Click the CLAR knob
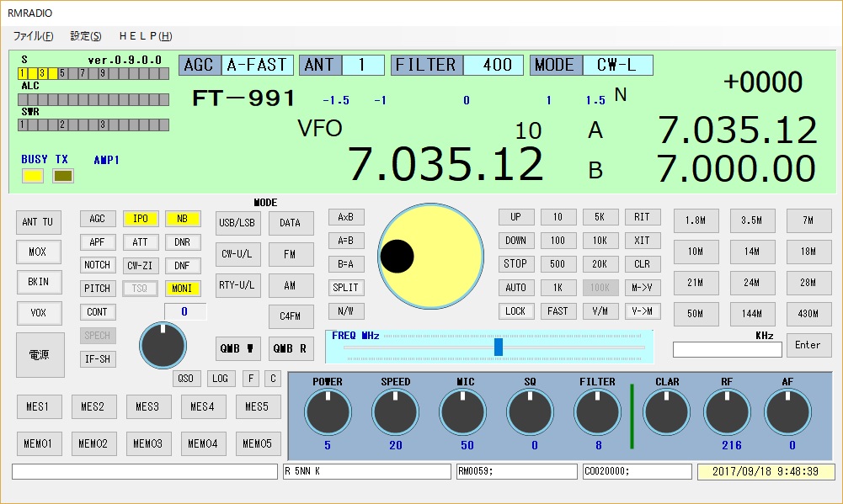 coord(667,412)
